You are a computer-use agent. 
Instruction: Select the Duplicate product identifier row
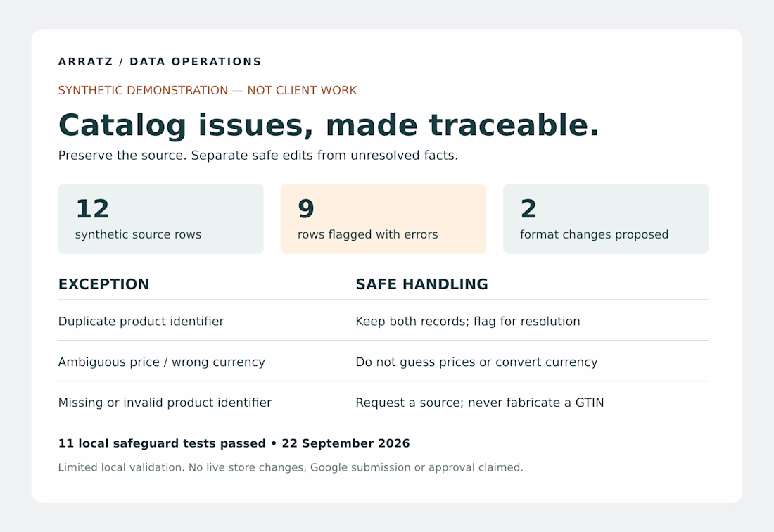tap(383, 322)
